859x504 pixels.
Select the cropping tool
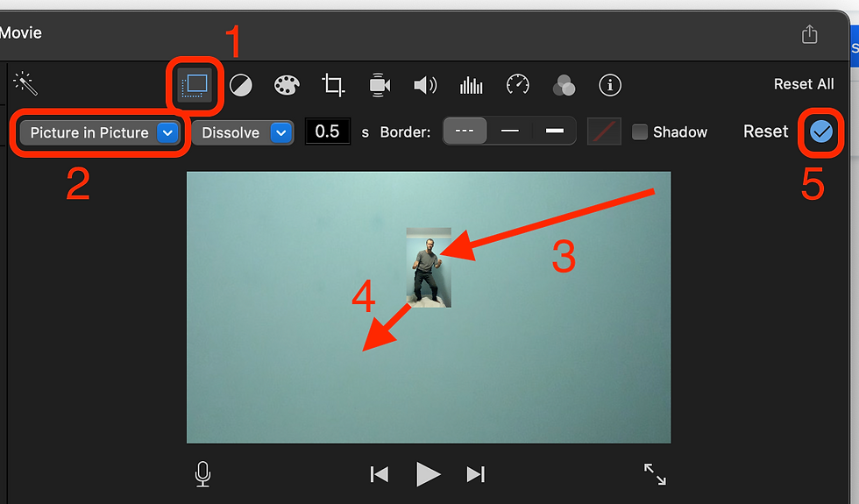pos(333,85)
